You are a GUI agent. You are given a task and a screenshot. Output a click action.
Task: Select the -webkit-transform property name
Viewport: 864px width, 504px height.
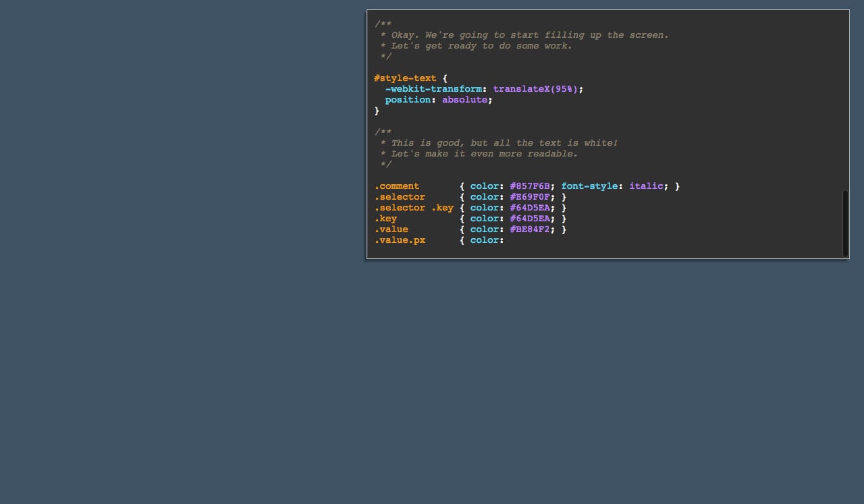[x=435, y=88]
